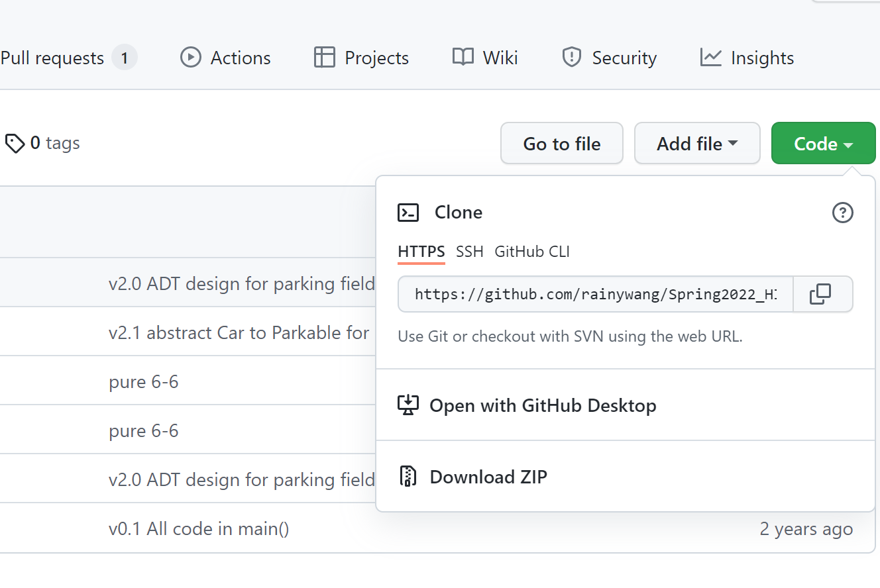Click the Download ZIP file icon
Viewport: 880px width, 588px height.
point(408,477)
